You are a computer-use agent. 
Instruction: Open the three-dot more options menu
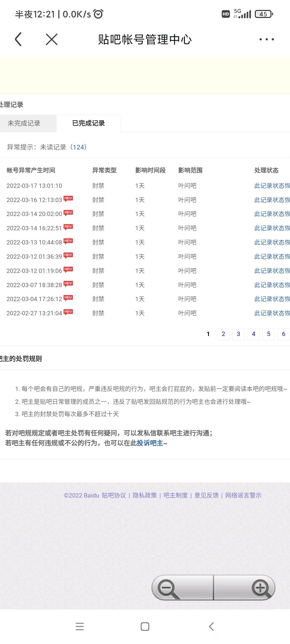[266, 39]
